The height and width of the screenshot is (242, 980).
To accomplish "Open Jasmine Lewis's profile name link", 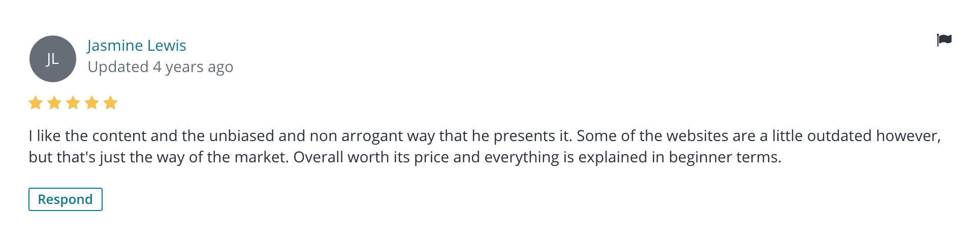I will (x=137, y=45).
